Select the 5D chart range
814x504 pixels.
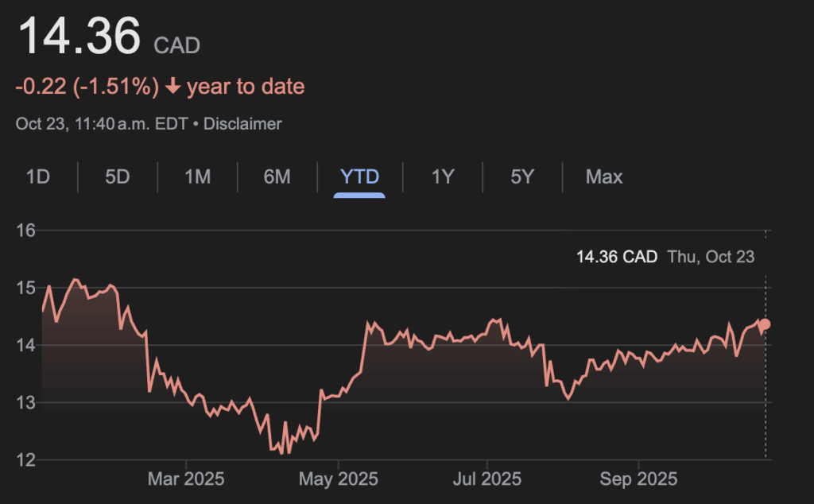tap(117, 176)
